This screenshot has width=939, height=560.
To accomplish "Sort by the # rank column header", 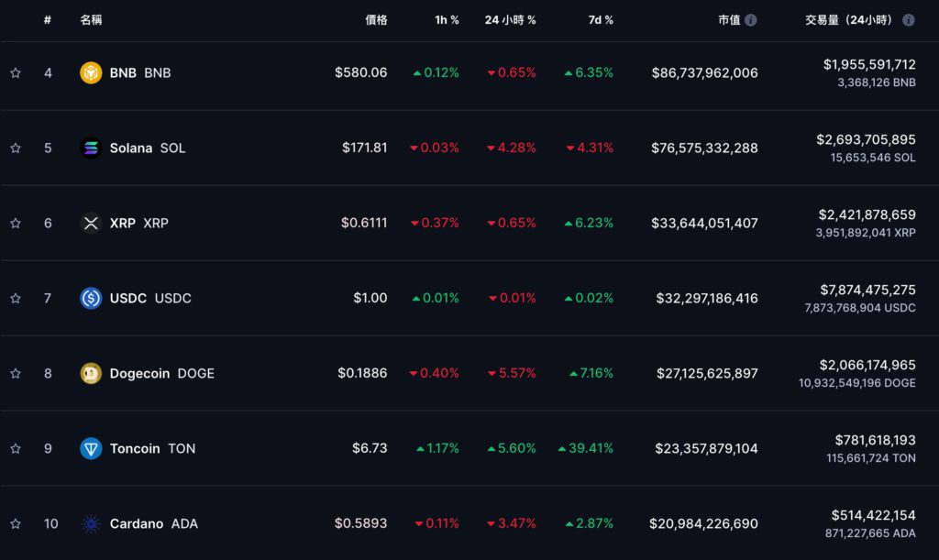I will coord(48,20).
